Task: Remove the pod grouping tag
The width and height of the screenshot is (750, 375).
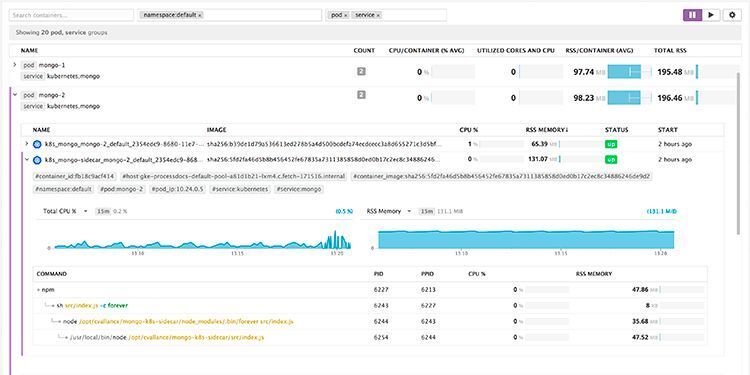Action: point(346,15)
